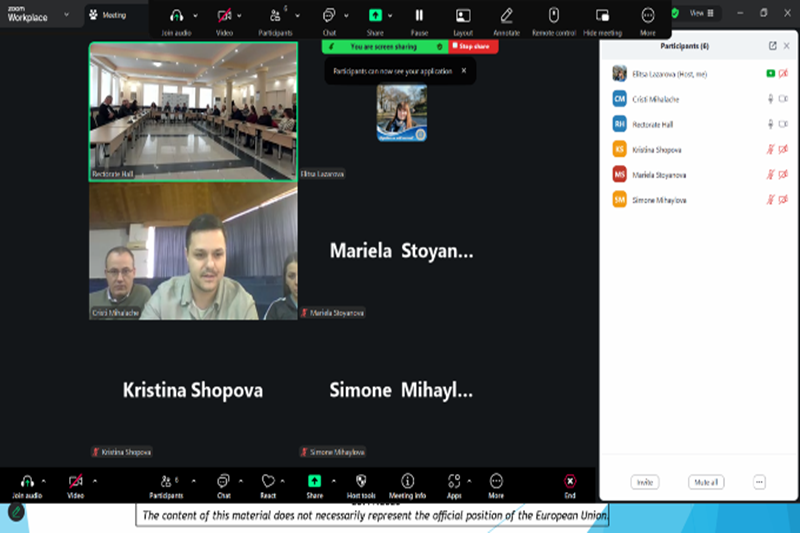Open Meeting info in the bottom toolbar
Viewport: 800px width, 533px height.
[407, 485]
